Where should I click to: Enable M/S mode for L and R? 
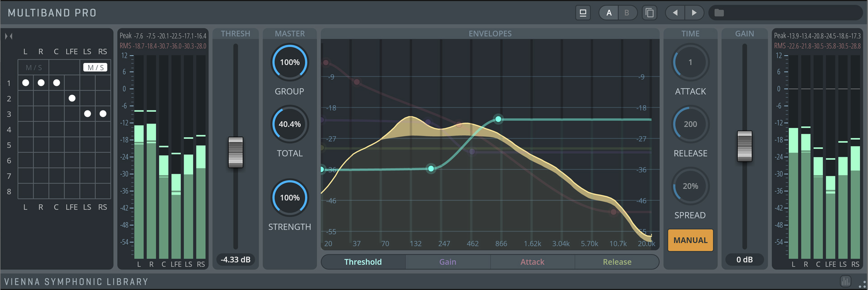pos(34,67)
